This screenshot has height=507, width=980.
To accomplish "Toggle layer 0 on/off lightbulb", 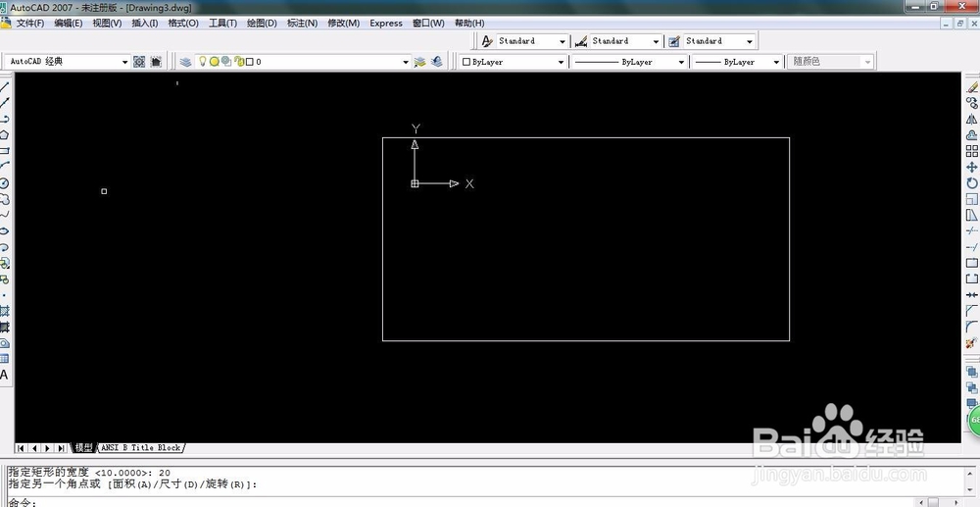I will click(203, 61).
